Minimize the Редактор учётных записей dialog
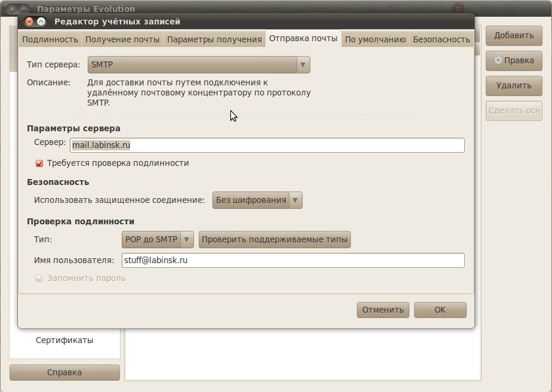 coord(41,22)
